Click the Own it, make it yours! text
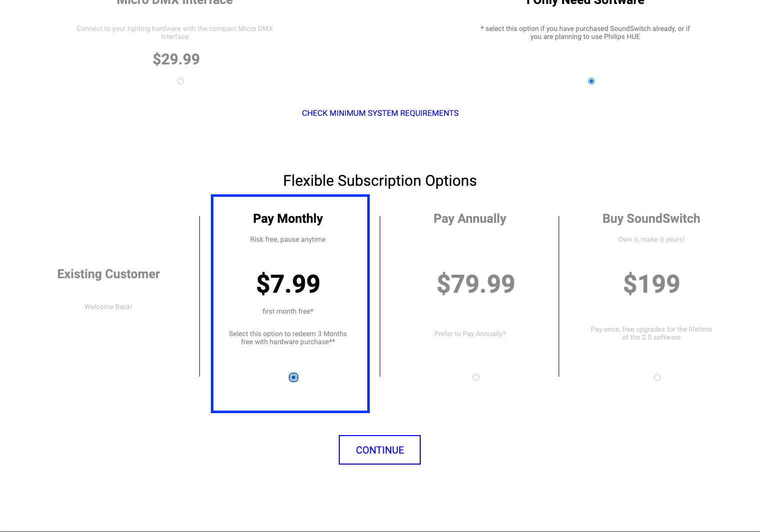Viewport: 760px width, 532px height. pyautogui.click(x=651, y=239)
